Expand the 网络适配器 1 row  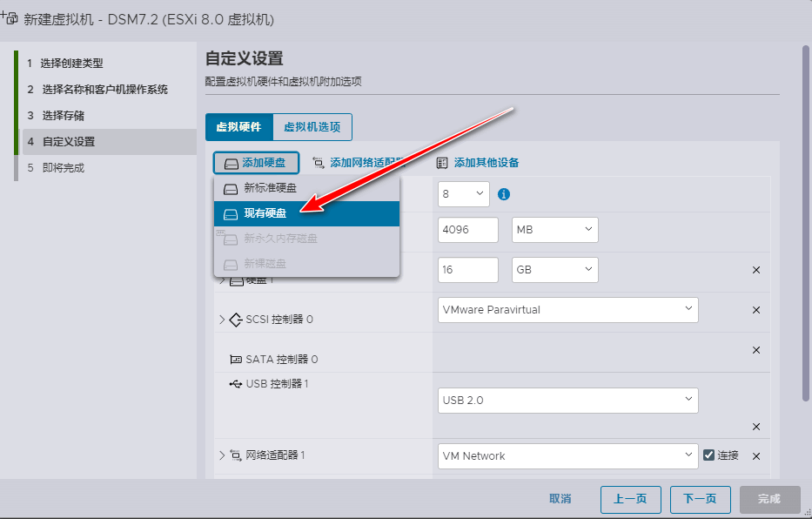[222, 455]
